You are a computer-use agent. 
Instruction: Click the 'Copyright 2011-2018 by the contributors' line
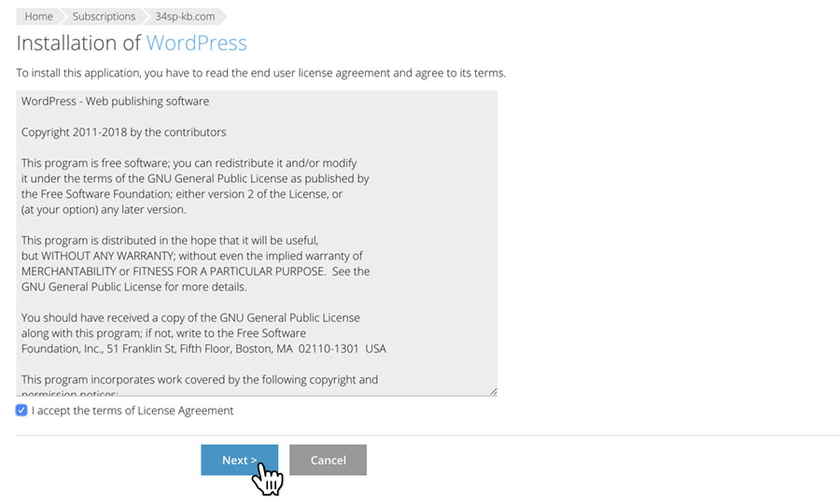point(124,133)
